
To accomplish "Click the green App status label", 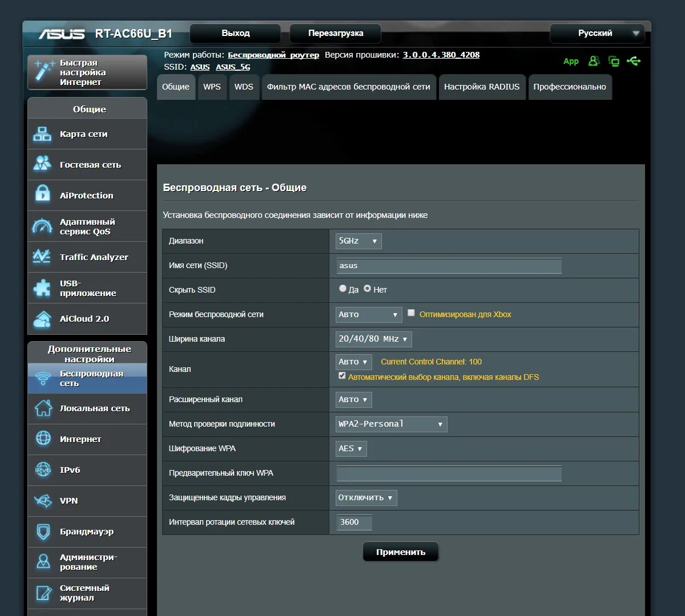I will click(571, 61).
